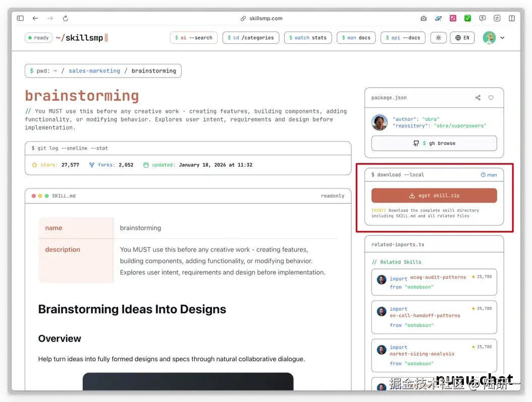Click the ~/skillsmp site logo
Image resolution: width=532 pixels, height=402 pixels.
click(x=82, y=38)
